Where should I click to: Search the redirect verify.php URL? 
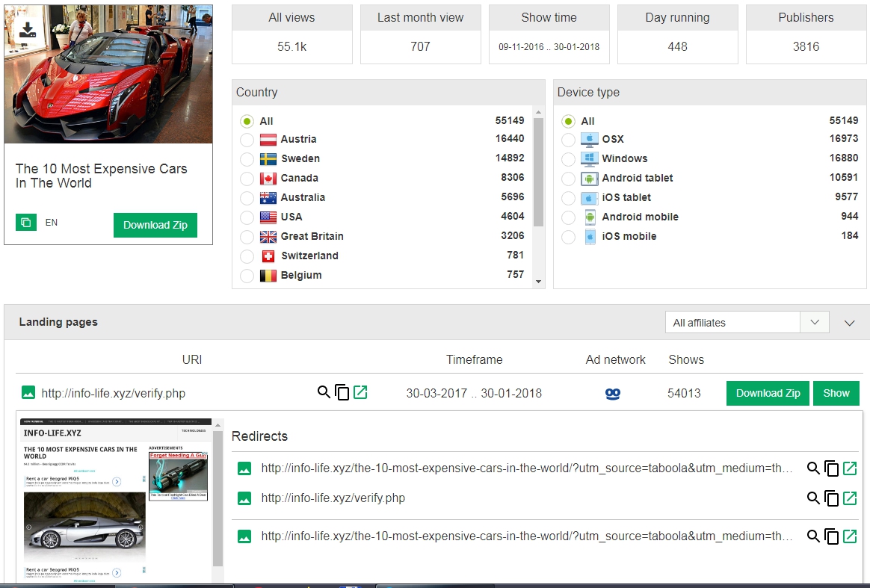coord(813,498)
